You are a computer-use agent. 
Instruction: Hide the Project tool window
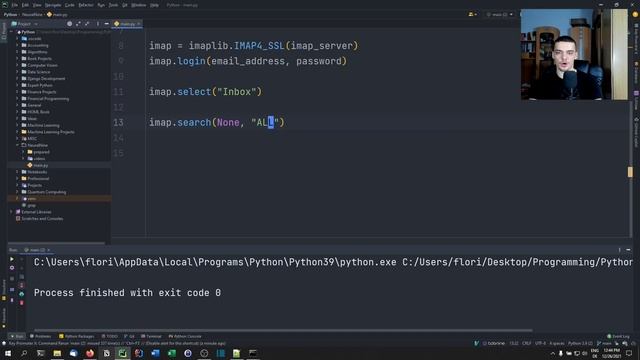click(107, 24)
